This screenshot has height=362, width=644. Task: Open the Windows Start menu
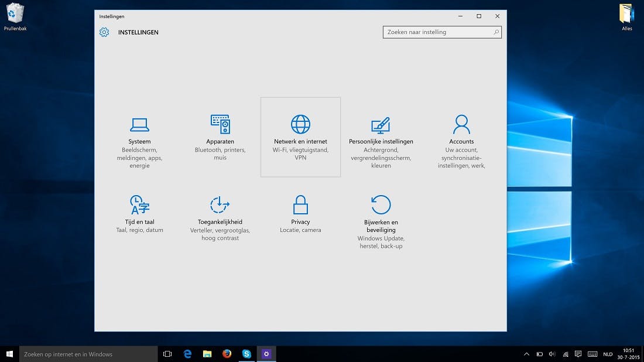tap(9, 354)
